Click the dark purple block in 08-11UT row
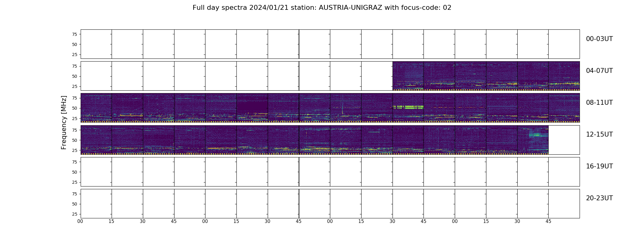The height and width of the screenshot is (245, 644). point(252,106)
